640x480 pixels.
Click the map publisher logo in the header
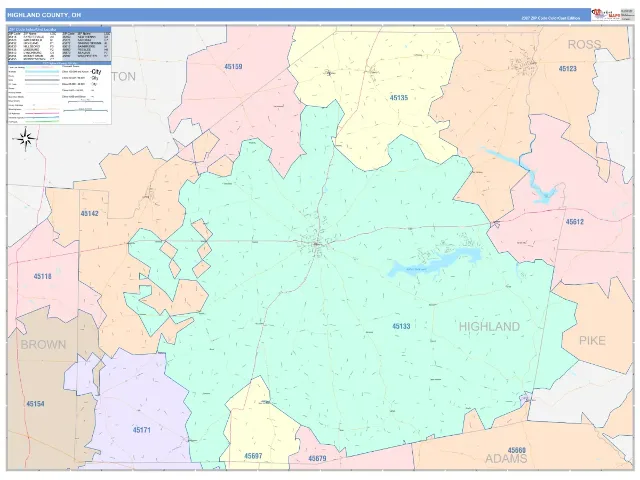606,15
